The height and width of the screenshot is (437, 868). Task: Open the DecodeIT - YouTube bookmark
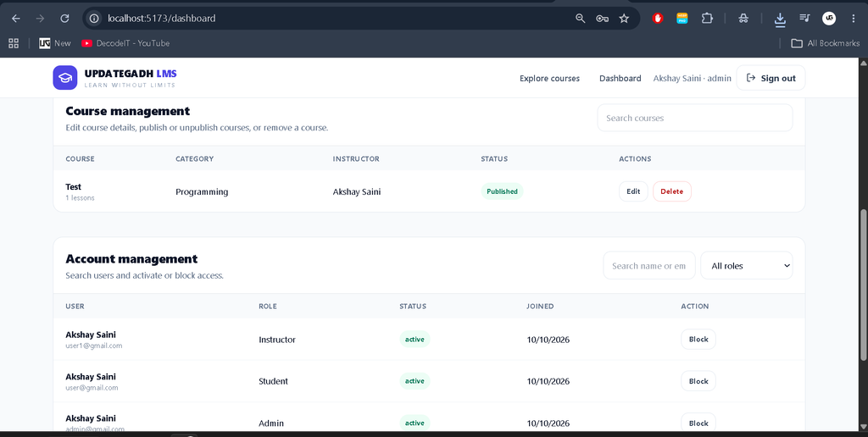point(125,43)
